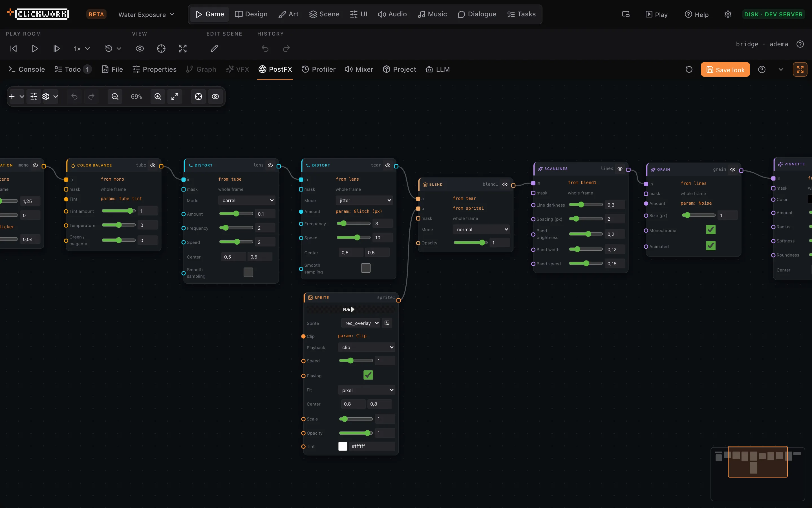Adjust the Blend Opacity slider
This screenshot has height=508, width=812.
470,243
